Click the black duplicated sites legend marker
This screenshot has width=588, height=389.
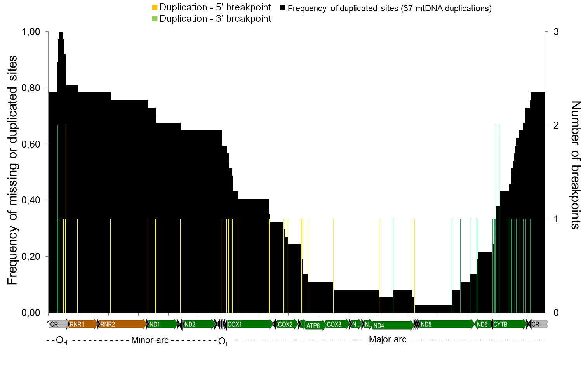coord(282,8)
